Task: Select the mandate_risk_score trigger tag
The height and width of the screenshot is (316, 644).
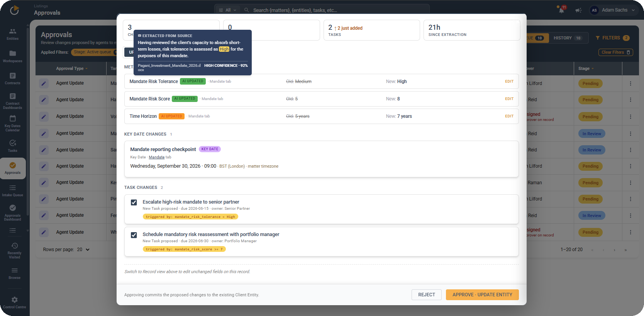Action: (x=184, y=249)
